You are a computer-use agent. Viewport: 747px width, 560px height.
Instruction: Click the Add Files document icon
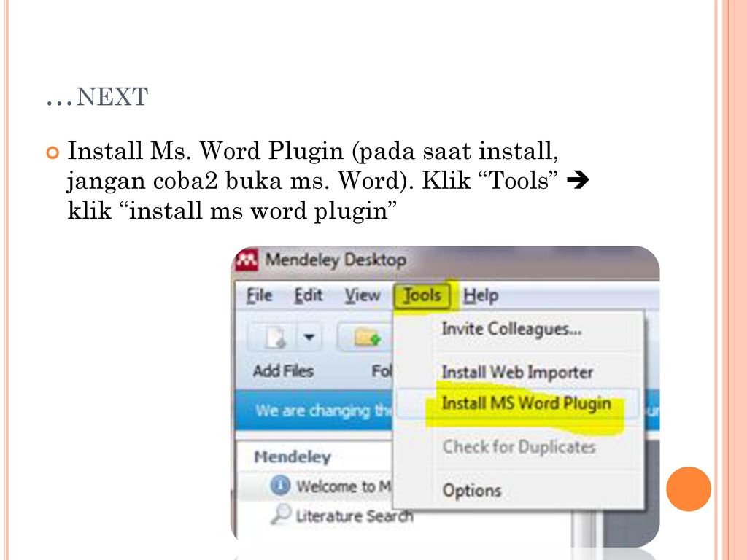pos(275,338)
